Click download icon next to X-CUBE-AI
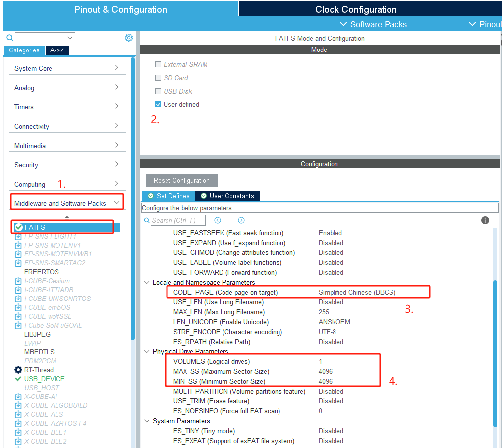The width and height of the screenshot is (502, 448). tap(18, 397)
